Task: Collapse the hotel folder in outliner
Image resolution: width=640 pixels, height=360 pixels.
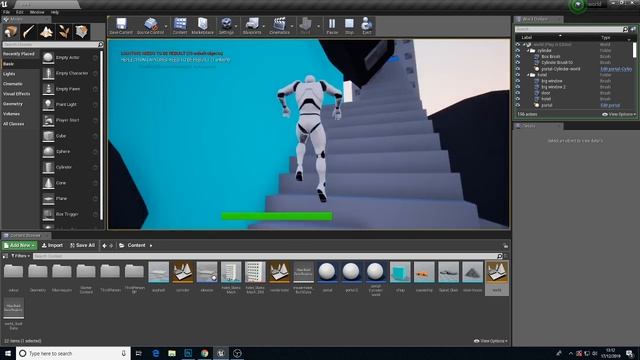Action: click(x=528, y=75)
